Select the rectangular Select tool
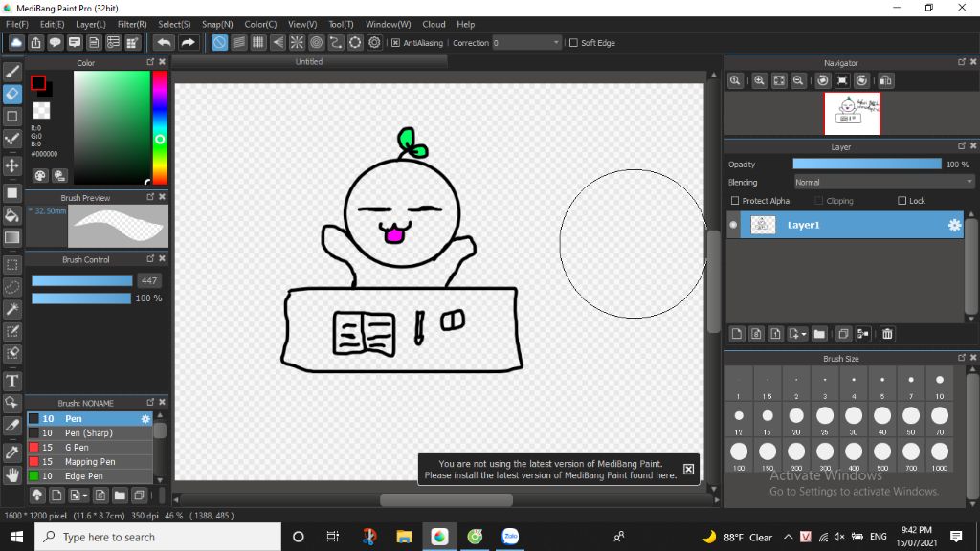The image size is (980, 551). tap(11, 265)
